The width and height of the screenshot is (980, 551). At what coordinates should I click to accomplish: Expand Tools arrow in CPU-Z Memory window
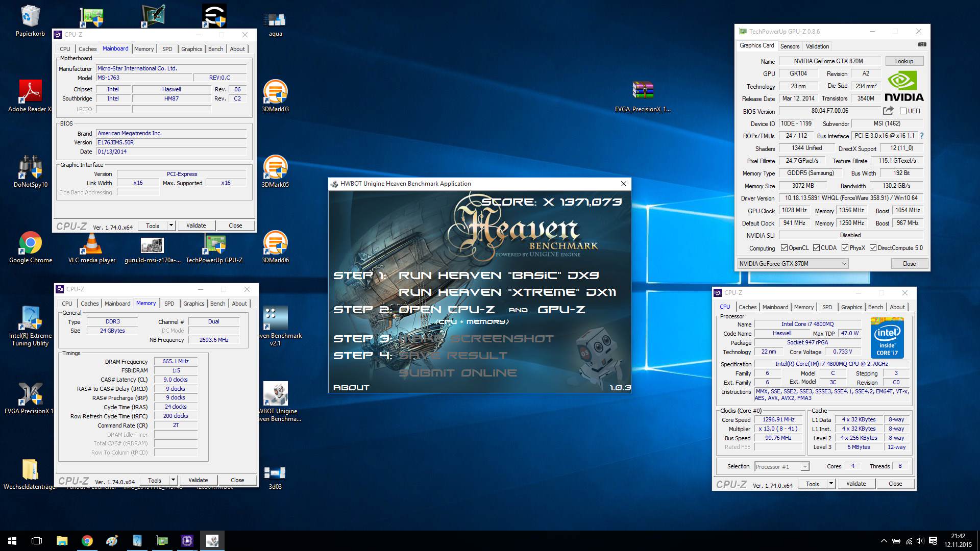point(174,480)
